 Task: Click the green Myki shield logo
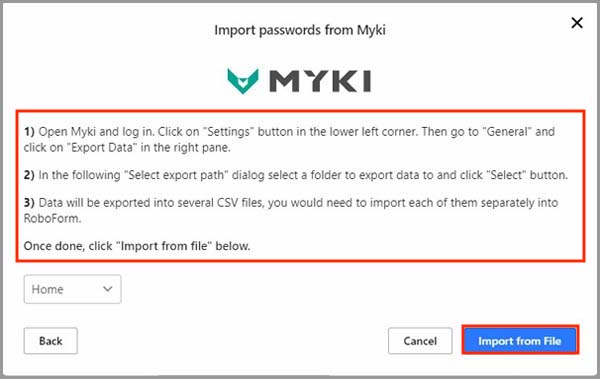tap(243, 81)
